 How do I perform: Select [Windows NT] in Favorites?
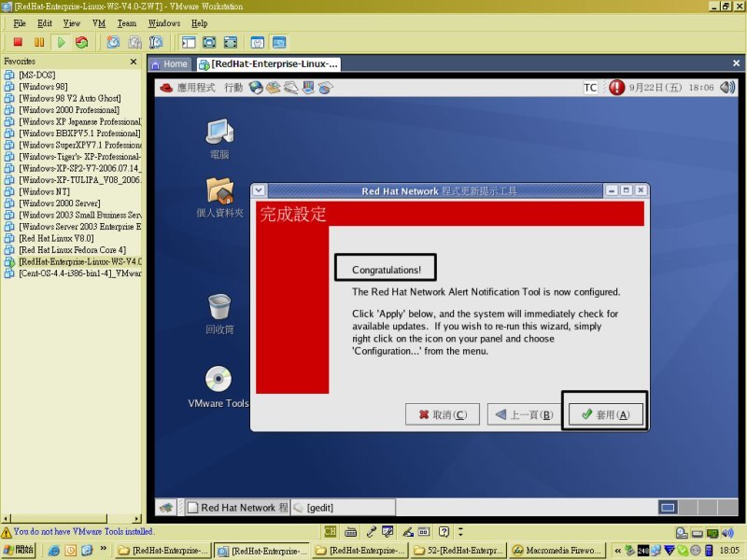[x=44, y=192]
